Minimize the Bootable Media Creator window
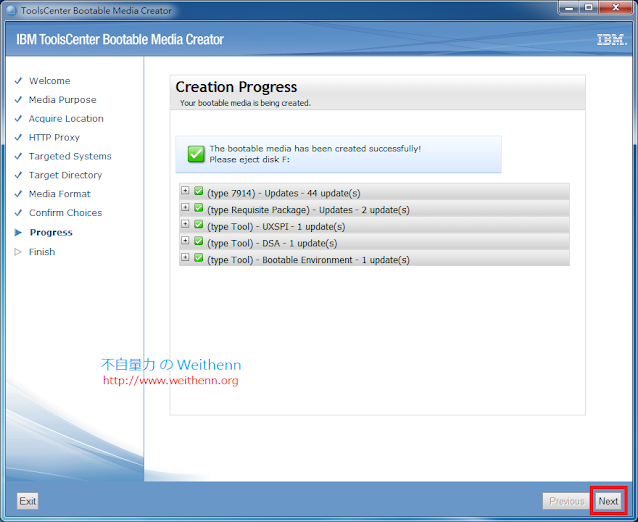 (569, 8)
